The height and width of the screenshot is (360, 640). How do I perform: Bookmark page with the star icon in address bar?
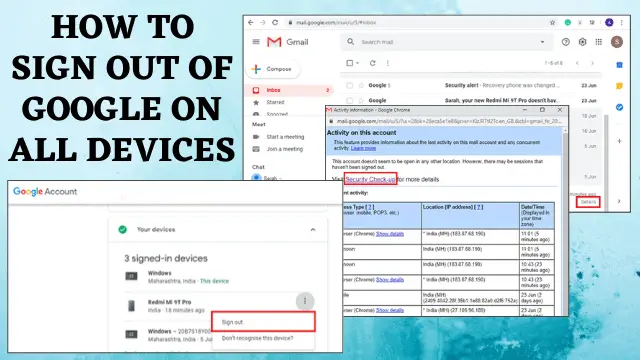point(552,22)
